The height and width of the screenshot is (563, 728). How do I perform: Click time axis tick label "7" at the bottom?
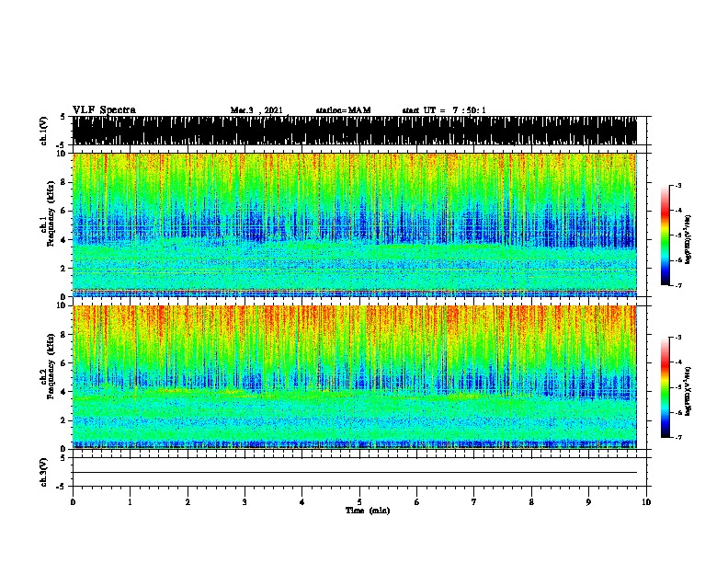(474, 502)
